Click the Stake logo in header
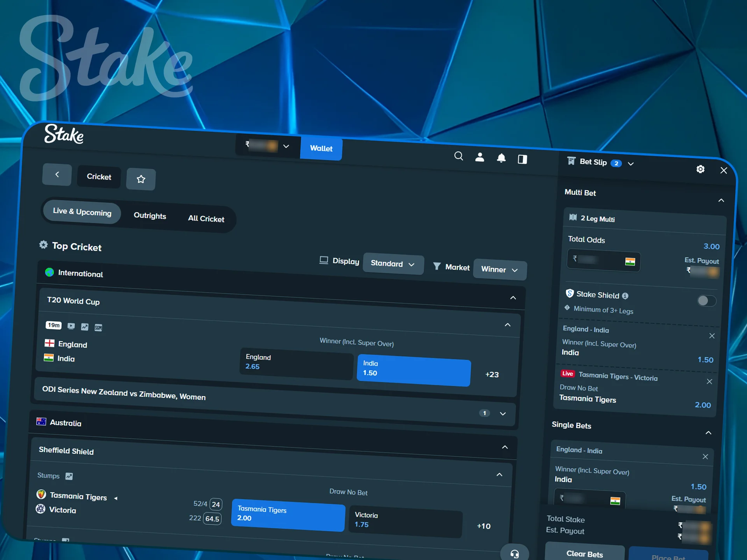Image resolution: width=747 pixels, height=560 pixels. coord(64,134)
